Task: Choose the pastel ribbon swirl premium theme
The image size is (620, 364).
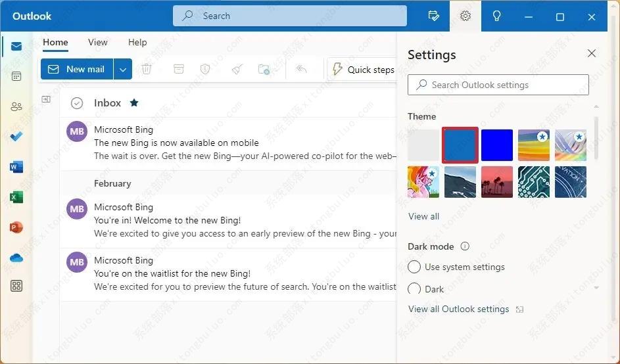Action: click(571, 145)
